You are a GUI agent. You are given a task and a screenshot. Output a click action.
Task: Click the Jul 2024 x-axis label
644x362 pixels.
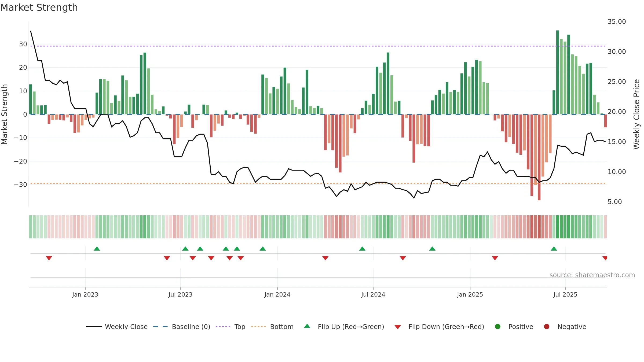(373, 294)
